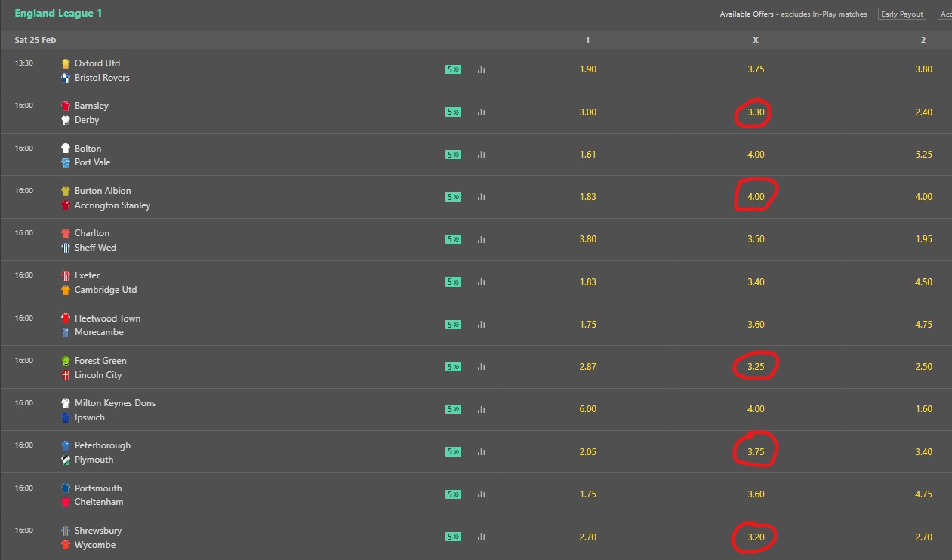Open the Wycombe team name

95,545
